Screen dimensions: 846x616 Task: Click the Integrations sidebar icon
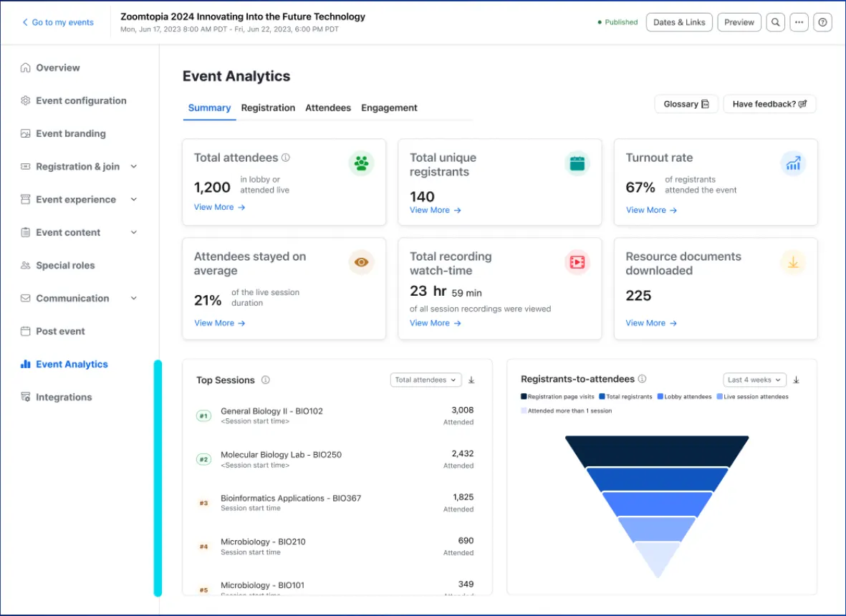pos(24,397)
